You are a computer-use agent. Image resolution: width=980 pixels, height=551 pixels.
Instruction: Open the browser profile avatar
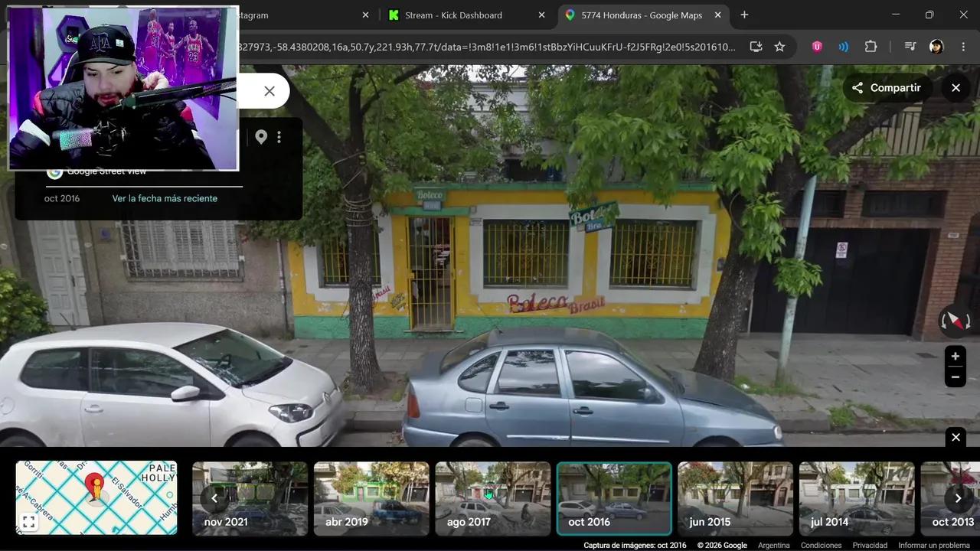click(x=936, y=47)
